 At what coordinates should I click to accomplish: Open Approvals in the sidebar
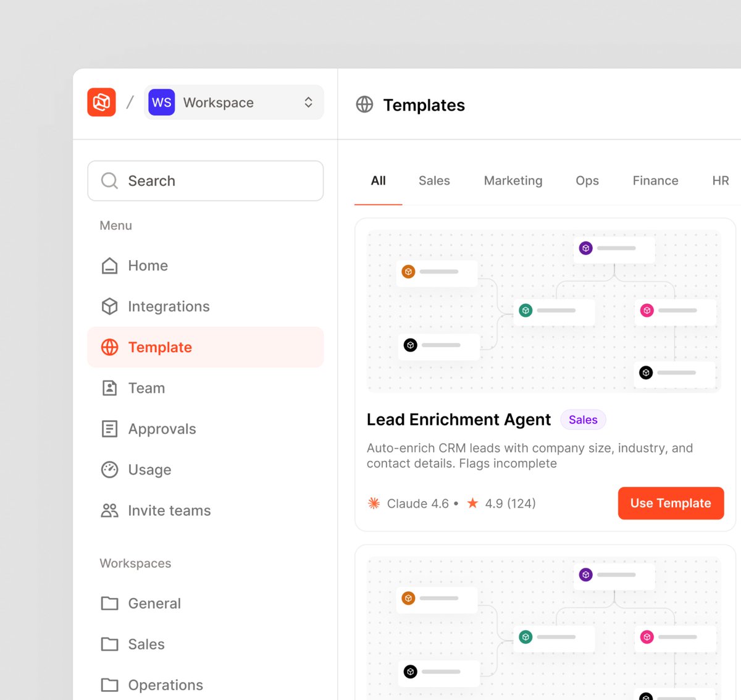tap(206, 429)
